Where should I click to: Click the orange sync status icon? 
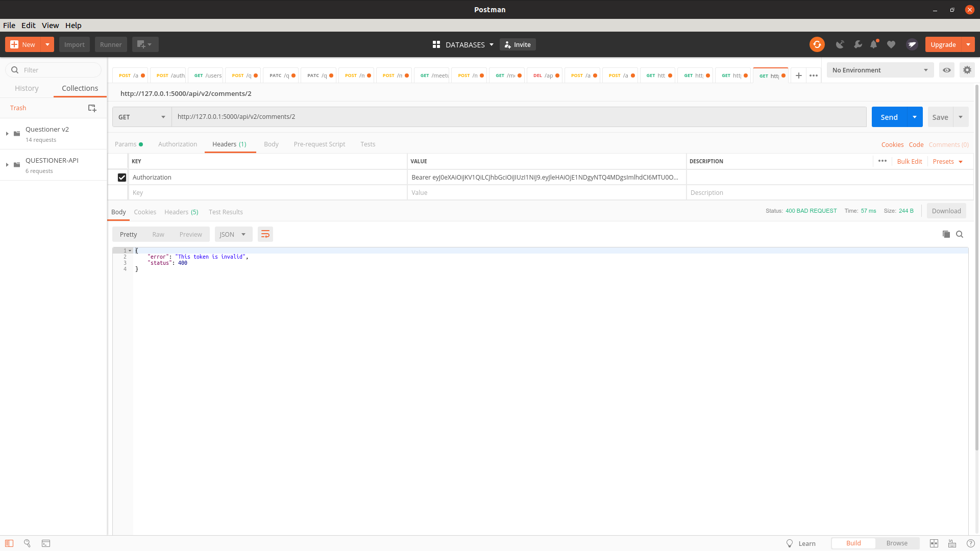[x=817, y=44]
